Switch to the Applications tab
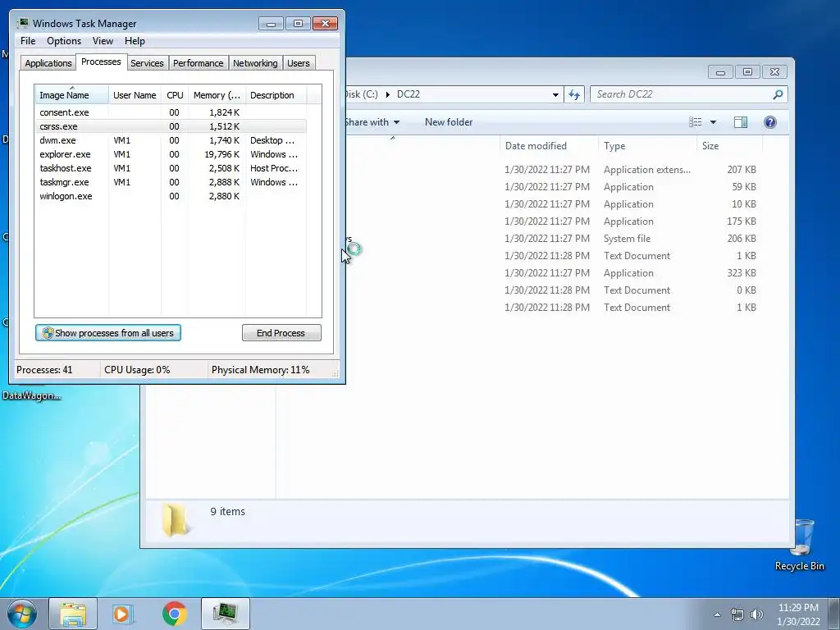The image size is (840, 630). click(x=48, y=63)
